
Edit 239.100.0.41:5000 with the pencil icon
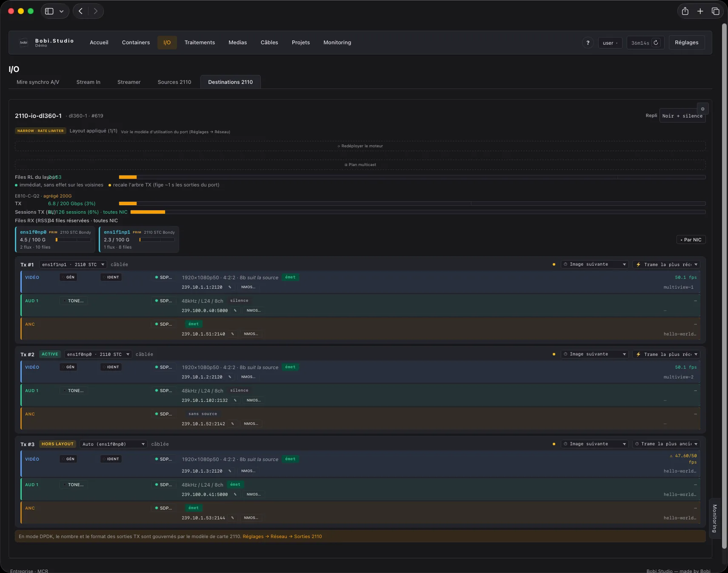pyautogui.click(x=235, y=495)
